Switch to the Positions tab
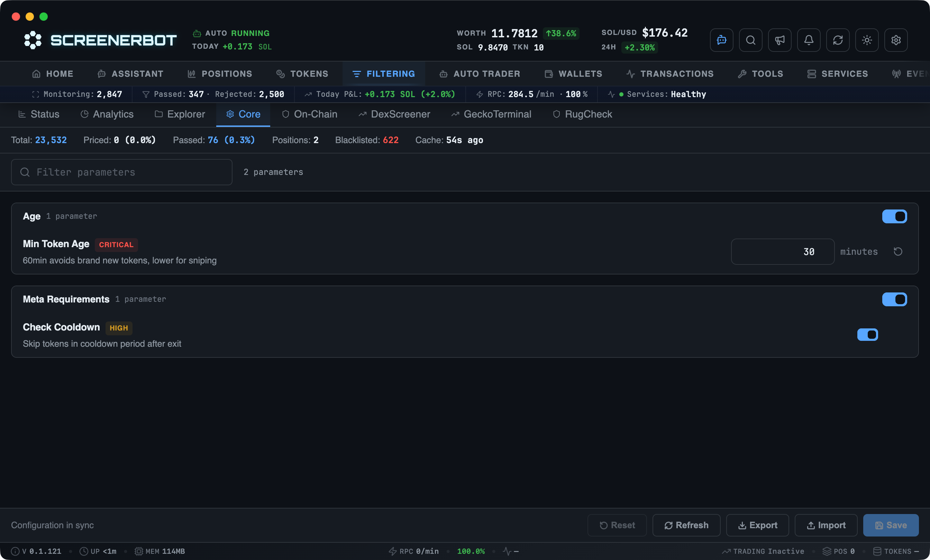930x560 pixels. [x=220, y=74]
